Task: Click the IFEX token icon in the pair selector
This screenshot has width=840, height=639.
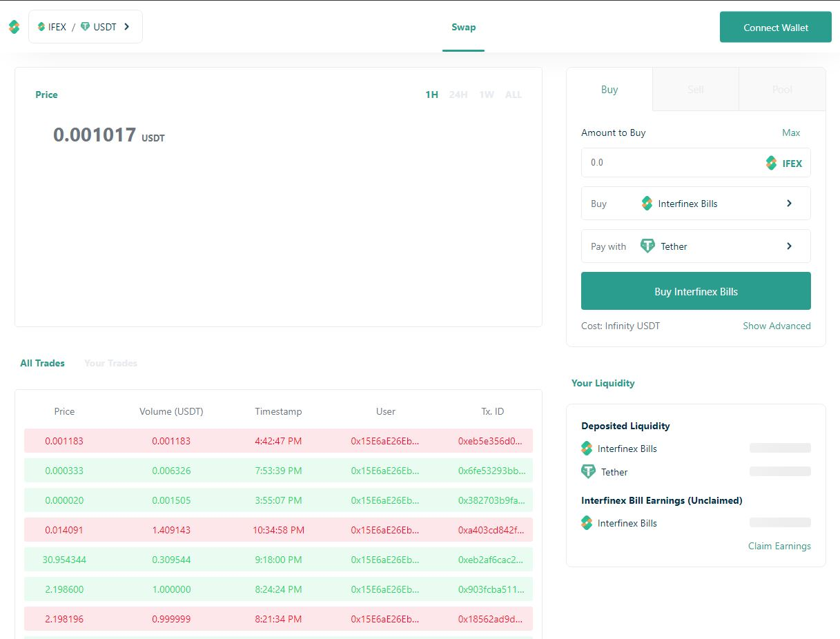Action: point(41,27)
